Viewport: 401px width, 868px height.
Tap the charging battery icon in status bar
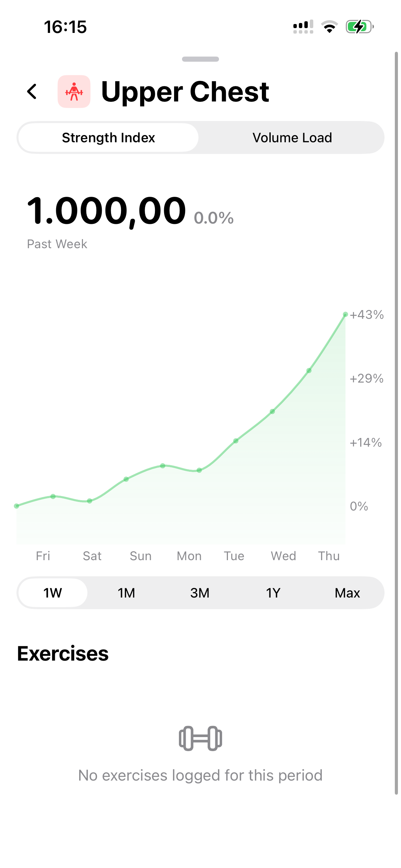359,27
